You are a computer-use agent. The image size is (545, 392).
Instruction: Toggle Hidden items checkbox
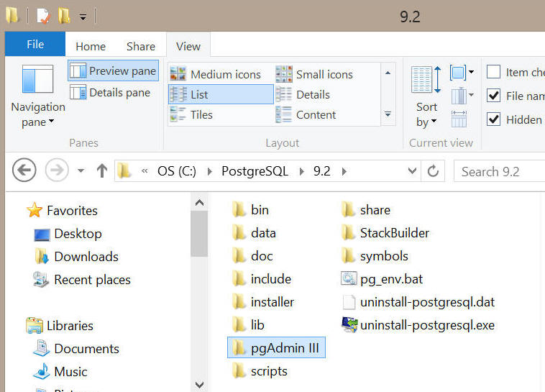[493, 119]
